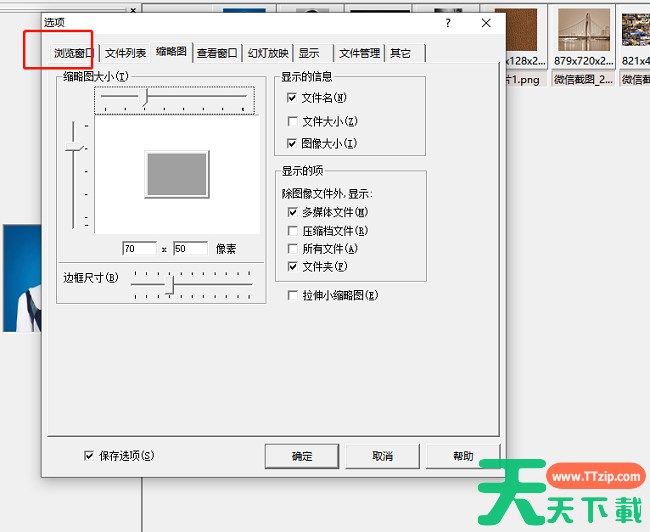Enable 拉伸小缩略图(E) checkbox
This screenshot has width=650, height=532.
(x=292, y=295)
